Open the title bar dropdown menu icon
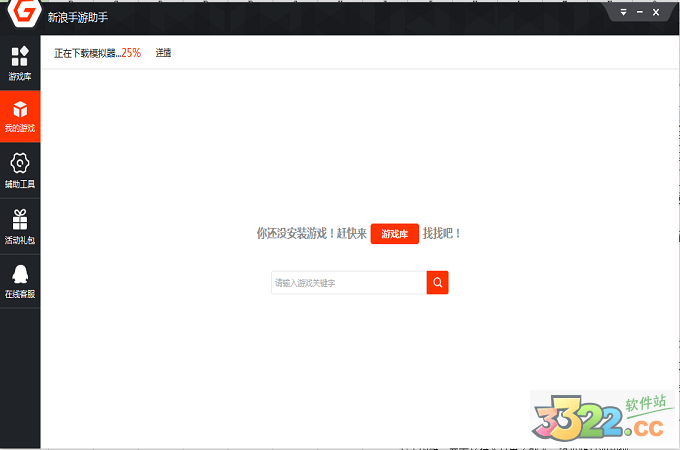 [623, 12]
